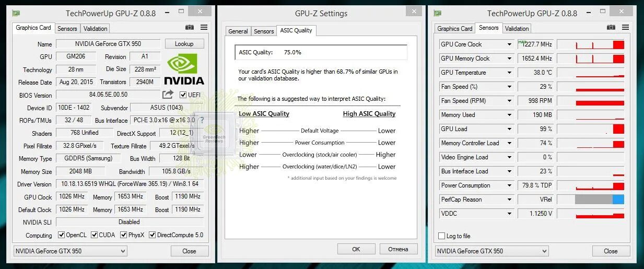Click the Power Consumption 79.8 % TDP value
Screen dimensions: 644x269
point(535,185)
